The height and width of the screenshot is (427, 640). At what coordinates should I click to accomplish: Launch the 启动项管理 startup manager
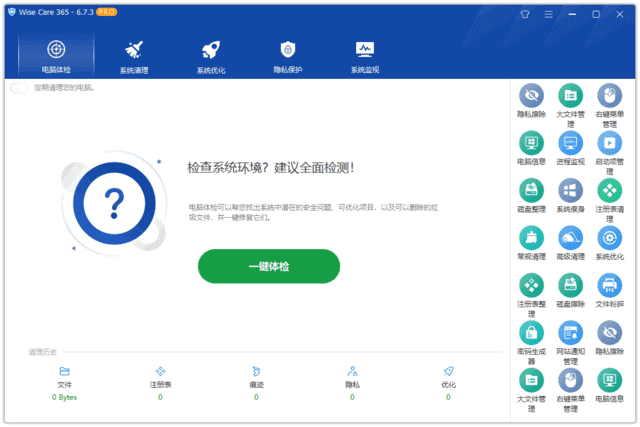coord(610,143)
